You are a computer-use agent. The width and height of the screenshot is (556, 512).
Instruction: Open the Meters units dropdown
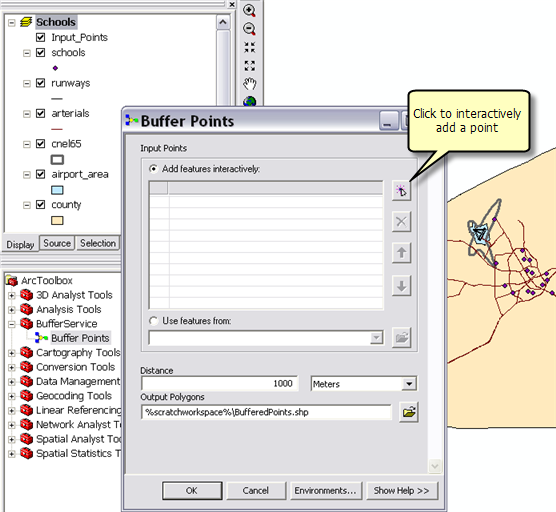pos(409,384)
